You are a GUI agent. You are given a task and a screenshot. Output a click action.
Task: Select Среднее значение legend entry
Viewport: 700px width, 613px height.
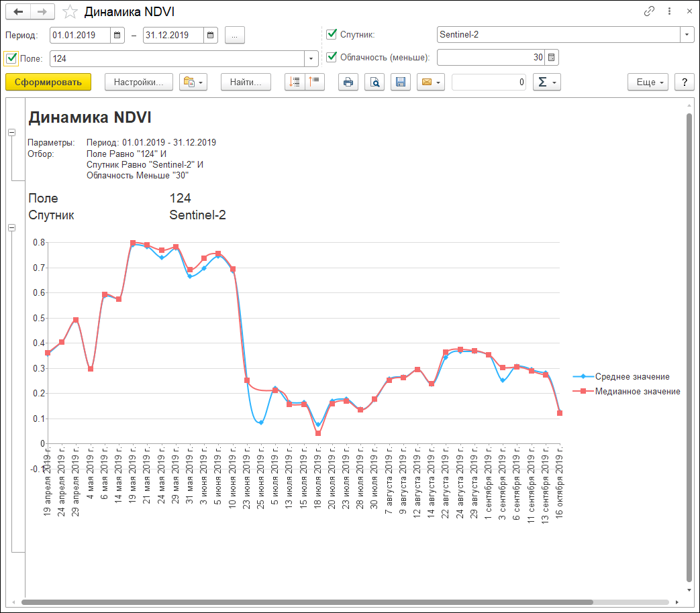coord(621,376)
